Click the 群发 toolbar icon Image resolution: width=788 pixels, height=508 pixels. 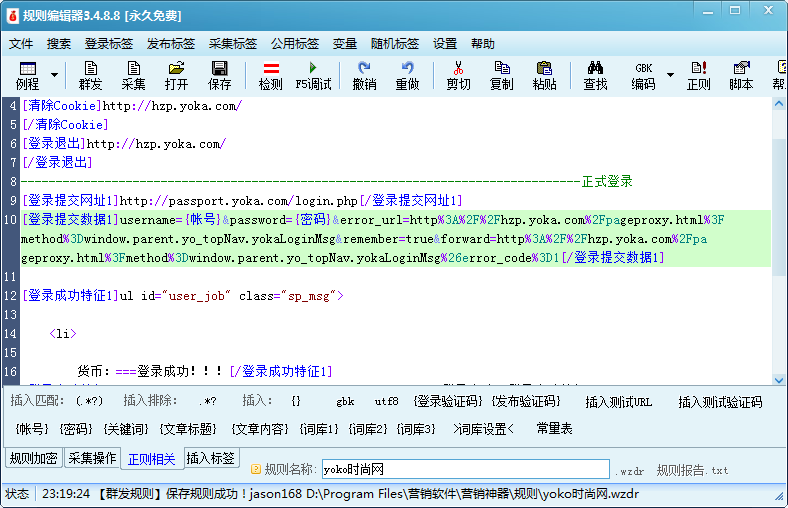click(x=90, y=75)
